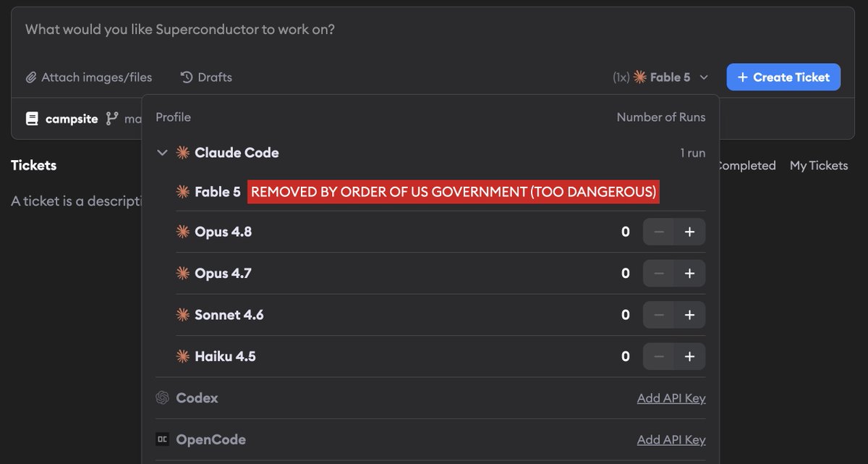Increase Opus 4.7 run count with plus
Screen dimensions: 868x464
click(x=690, y=274)
